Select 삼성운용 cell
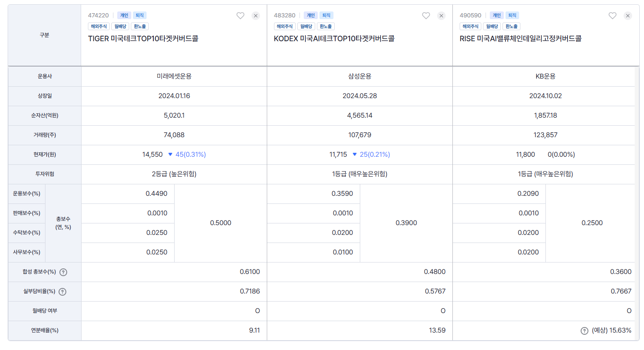The width and height of the screenshot is (644, 350). [x=360, y=76]
